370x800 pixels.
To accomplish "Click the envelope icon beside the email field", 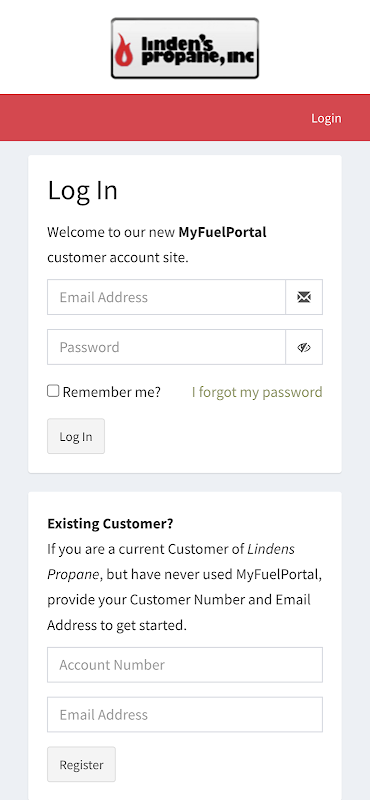I will (x=304, y=297).
